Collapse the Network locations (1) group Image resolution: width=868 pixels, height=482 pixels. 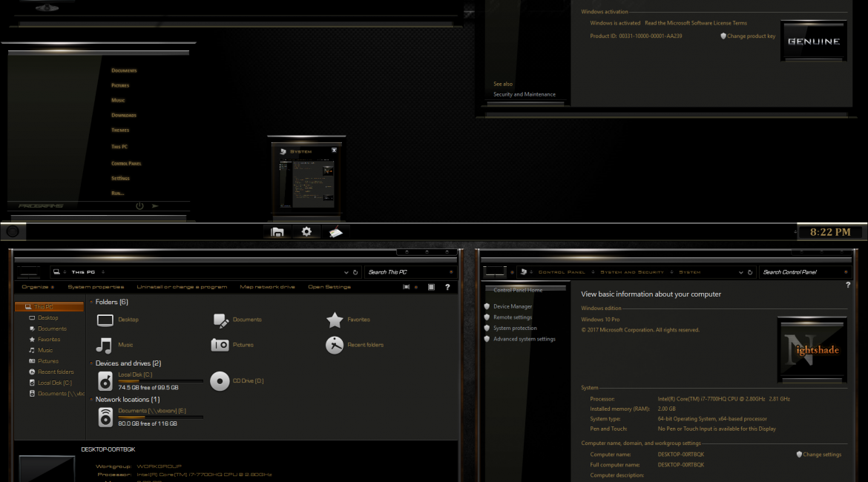[x=91, y=400]
